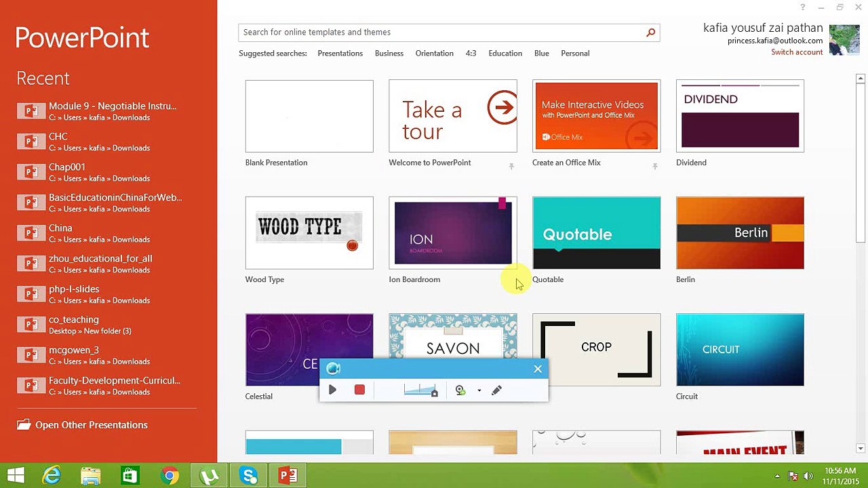Open the Windows Start button

[16, 476]
